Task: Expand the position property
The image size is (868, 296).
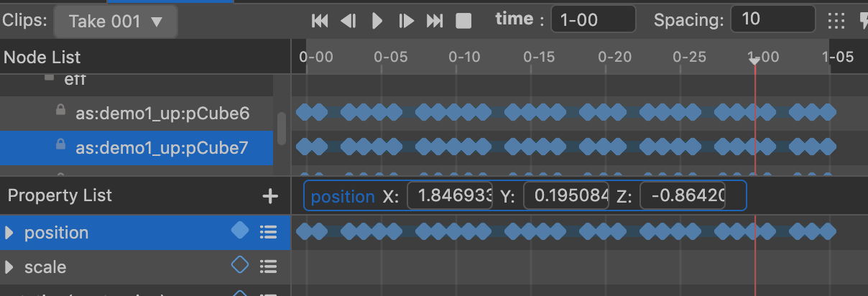Action: pos(9,233)
